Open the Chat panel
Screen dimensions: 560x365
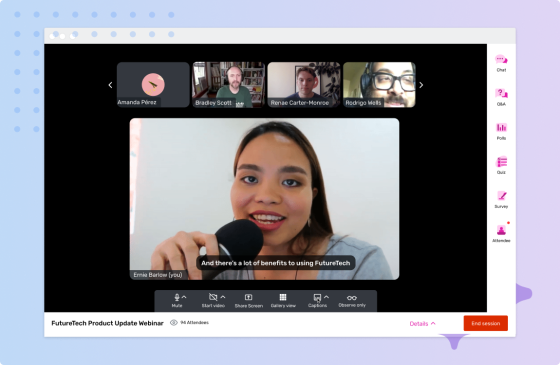pyautogui.click(x=501, y=63)
